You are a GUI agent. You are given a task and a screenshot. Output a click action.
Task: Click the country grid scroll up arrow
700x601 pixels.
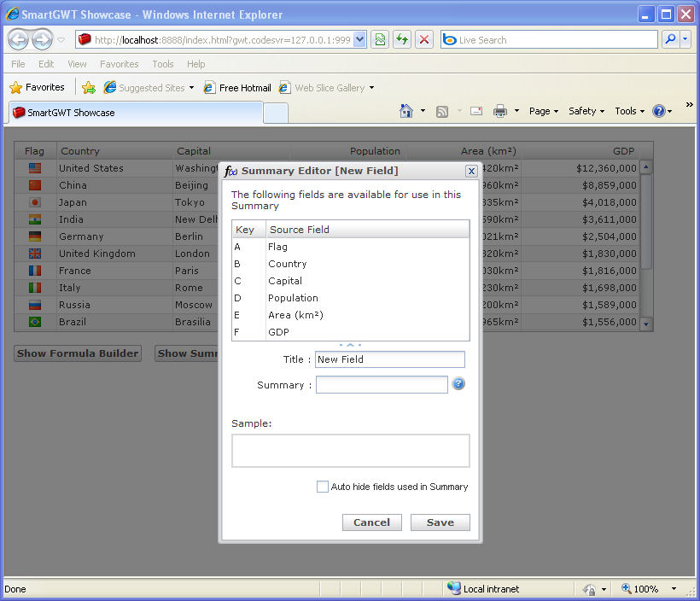pyautogui.click(x=646, y=167)
